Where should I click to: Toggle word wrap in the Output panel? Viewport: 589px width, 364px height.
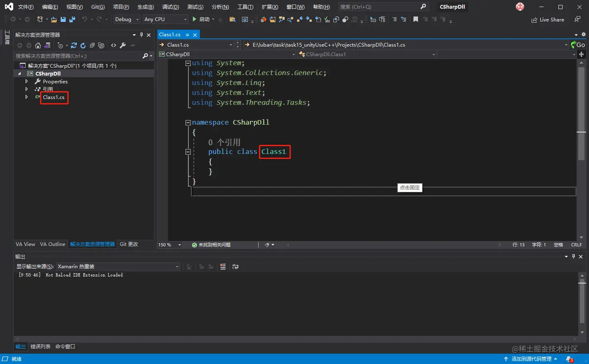click(x=235, y=267)
